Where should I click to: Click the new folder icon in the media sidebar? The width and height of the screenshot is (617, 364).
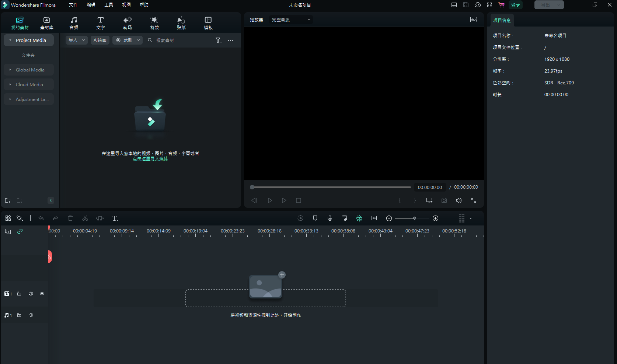8,200
